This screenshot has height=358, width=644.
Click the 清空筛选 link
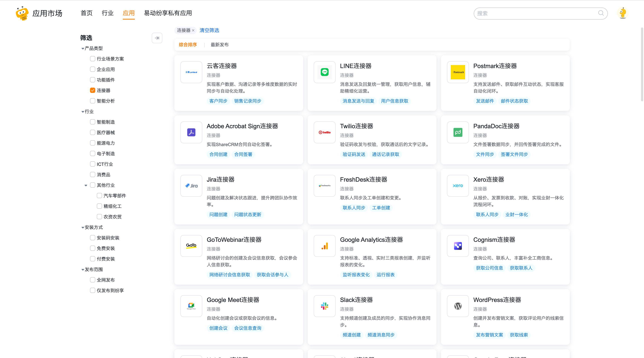(x=209, y=30)
